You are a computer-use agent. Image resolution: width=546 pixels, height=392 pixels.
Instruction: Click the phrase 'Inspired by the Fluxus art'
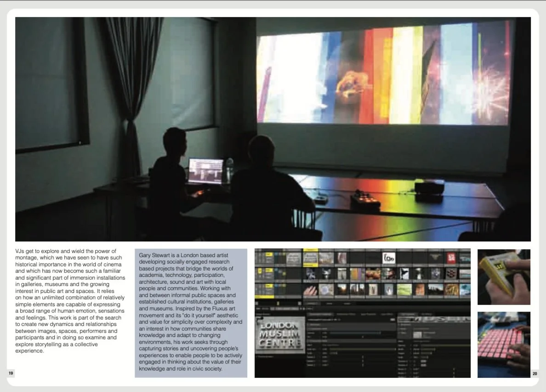[x=205, y=308]
